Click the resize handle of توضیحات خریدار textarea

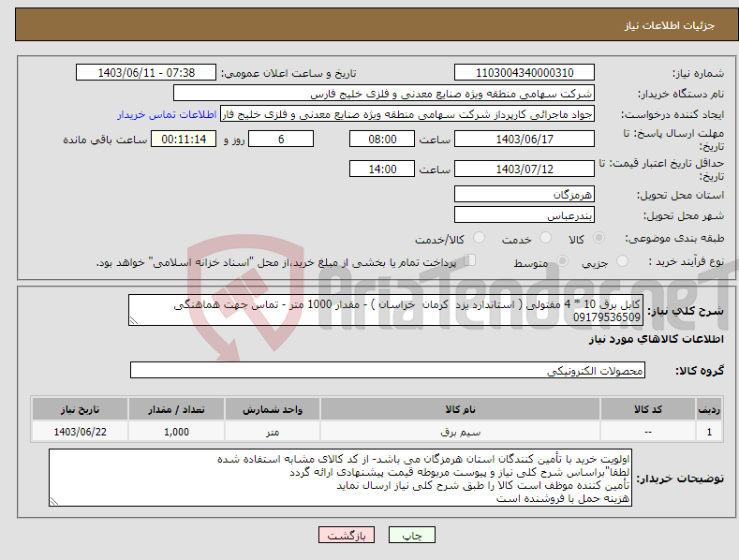click(x=54, y=501)
